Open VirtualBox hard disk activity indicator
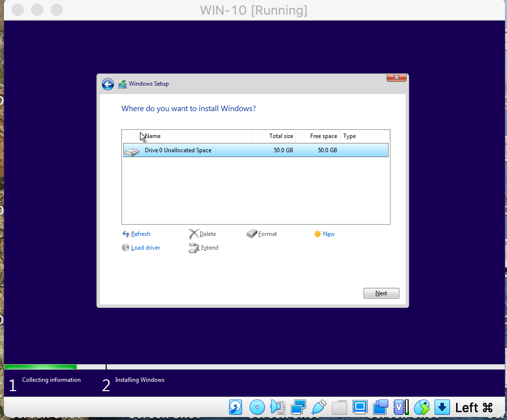The height and width of the screenshot is (420, 507). [x=235, y=407]
